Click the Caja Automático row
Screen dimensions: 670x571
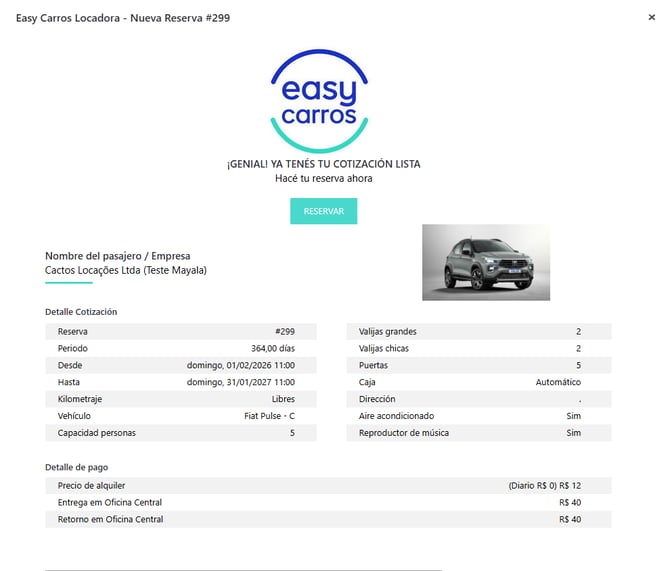(x=478, y=382)
